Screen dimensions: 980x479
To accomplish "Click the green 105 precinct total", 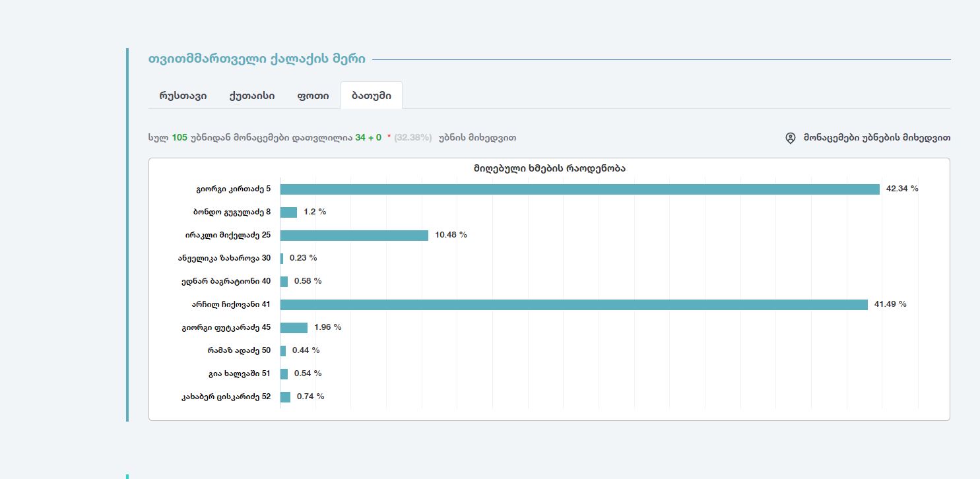I will (x=180, y=138).
